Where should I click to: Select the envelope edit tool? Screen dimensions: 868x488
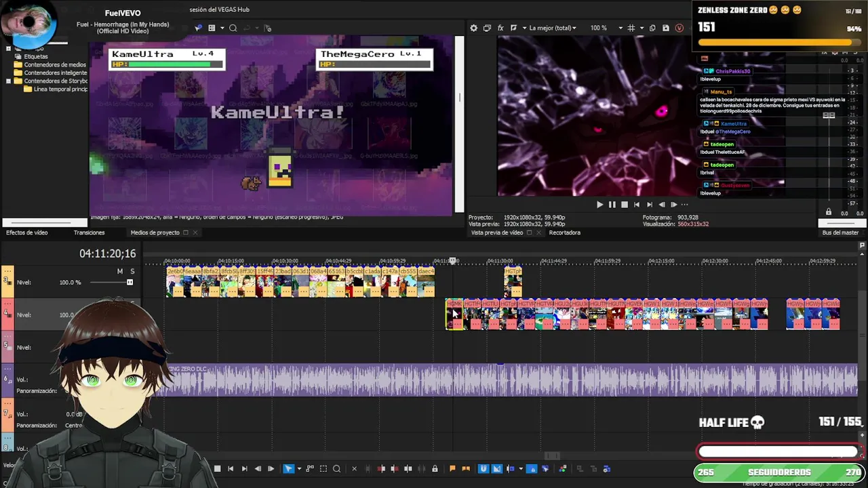coord(310,468)
